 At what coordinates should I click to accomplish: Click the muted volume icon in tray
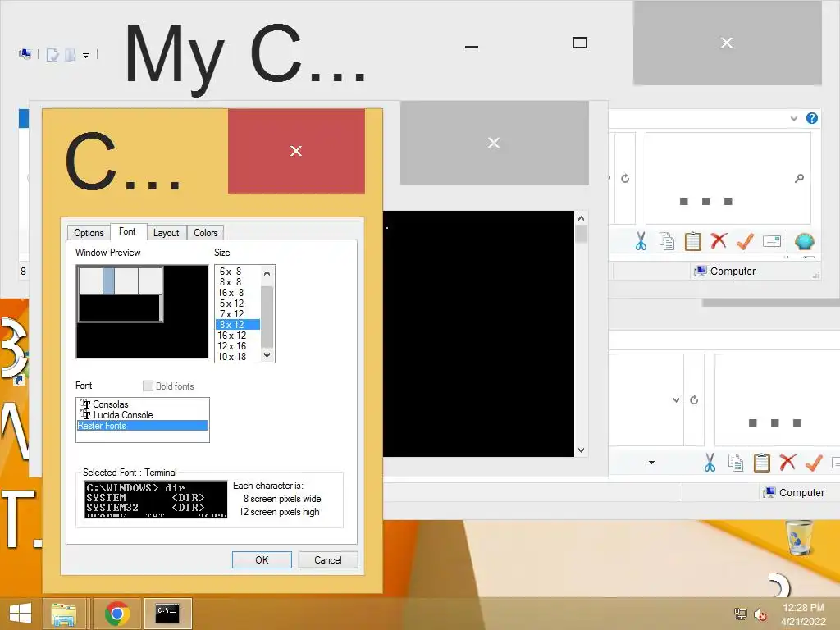(760, 614)
